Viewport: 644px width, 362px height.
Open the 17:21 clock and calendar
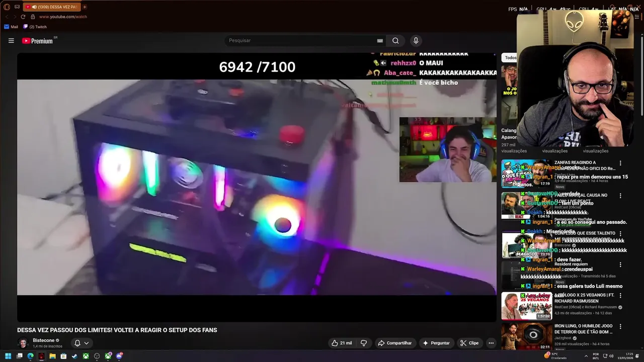pos(626,356)
